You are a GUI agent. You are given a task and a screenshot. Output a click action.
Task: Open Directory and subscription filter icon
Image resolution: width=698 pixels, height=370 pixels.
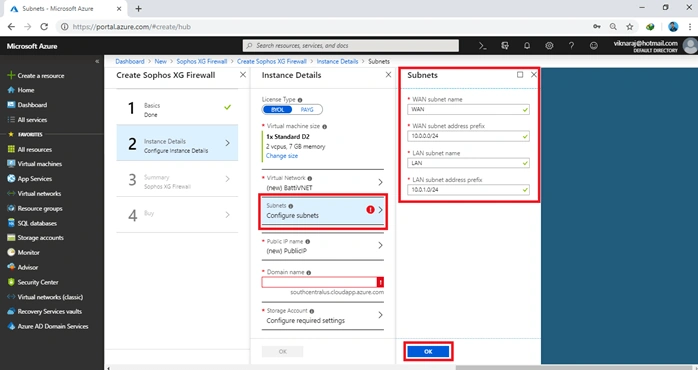(x=505, y=45)
